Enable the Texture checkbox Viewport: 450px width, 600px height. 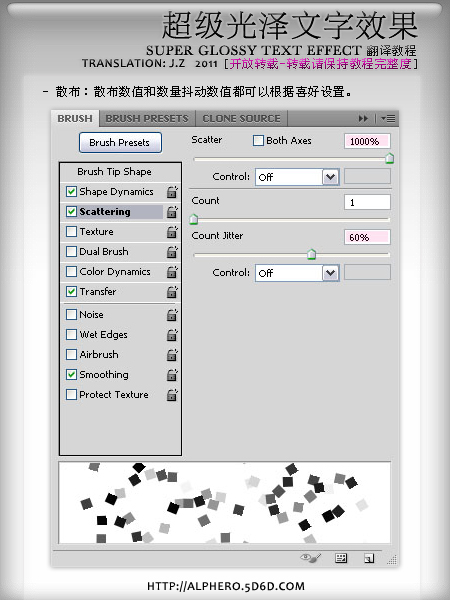point(71,232)
